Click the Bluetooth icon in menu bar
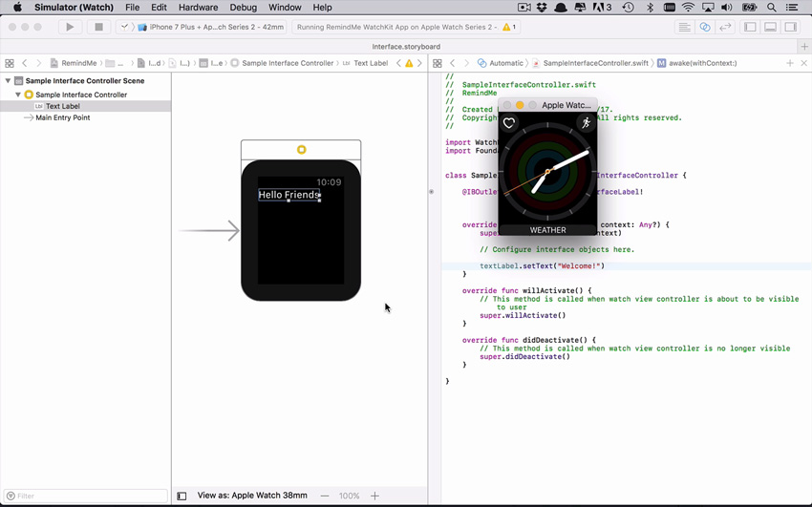Viewport: 812px width, 507px height. point(650,8)
